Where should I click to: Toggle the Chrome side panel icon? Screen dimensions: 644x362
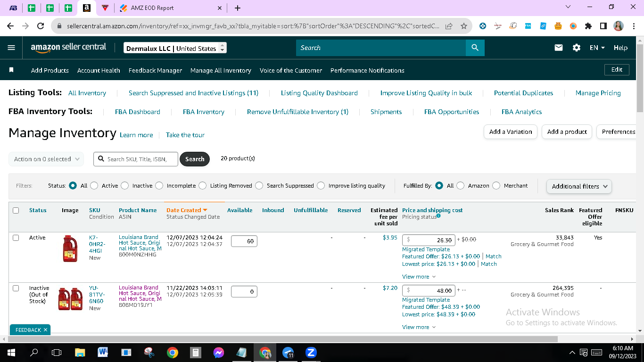click(x=603, y=26)
